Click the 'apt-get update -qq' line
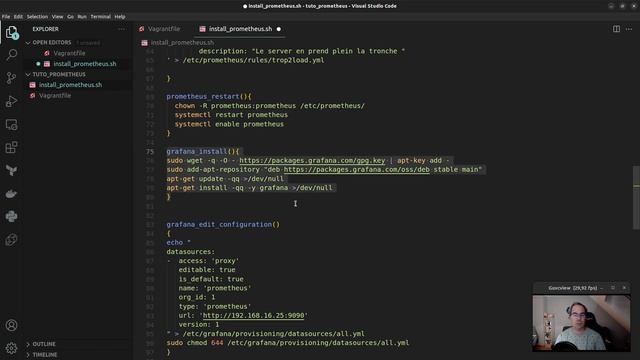Screen dimensions: 640x360 click(x=225, y=179)
